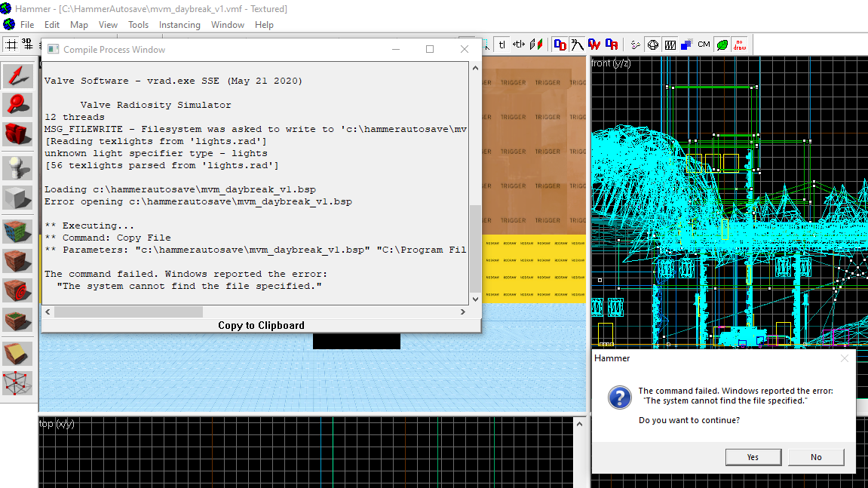868x488 pixels.
Task: Toggle helpers display icon
Action: 636,45
